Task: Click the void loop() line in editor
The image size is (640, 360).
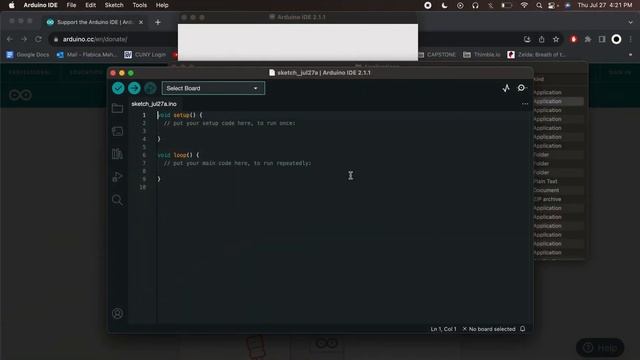Action: pyautogui.click(x=178, y=155)
